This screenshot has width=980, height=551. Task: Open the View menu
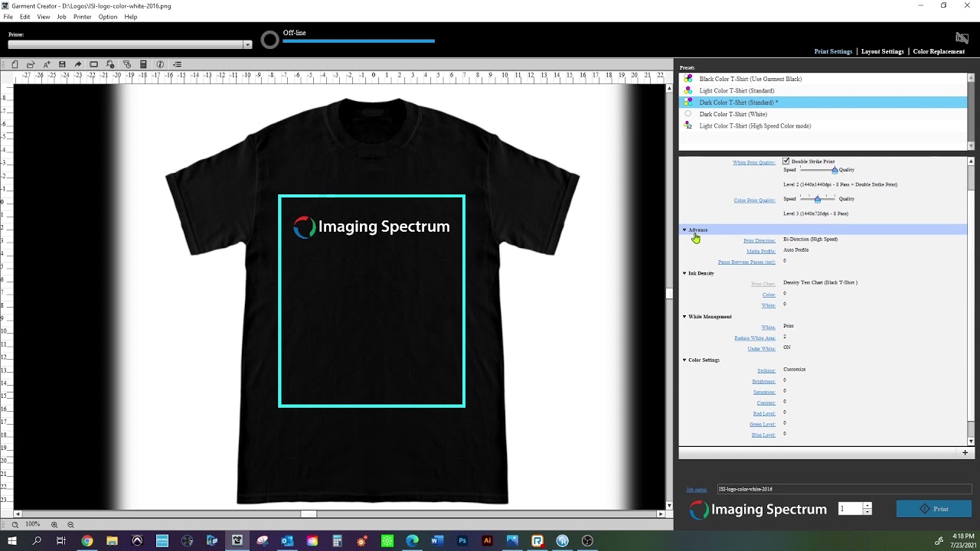(x=44, y=17)
